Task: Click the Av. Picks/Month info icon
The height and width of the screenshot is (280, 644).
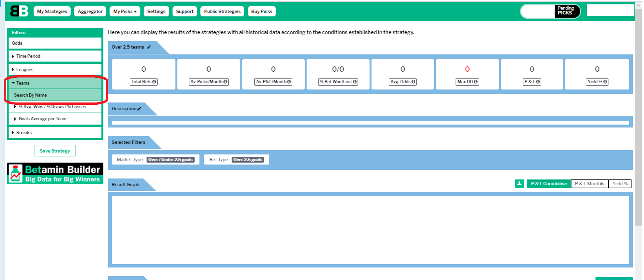Action: coord(225,82)
